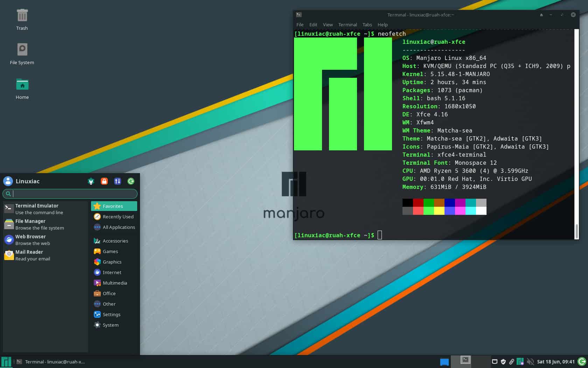Switch user with the blue arrows icon
Viewport: 588px width, 368px height.
pos(118,181)
